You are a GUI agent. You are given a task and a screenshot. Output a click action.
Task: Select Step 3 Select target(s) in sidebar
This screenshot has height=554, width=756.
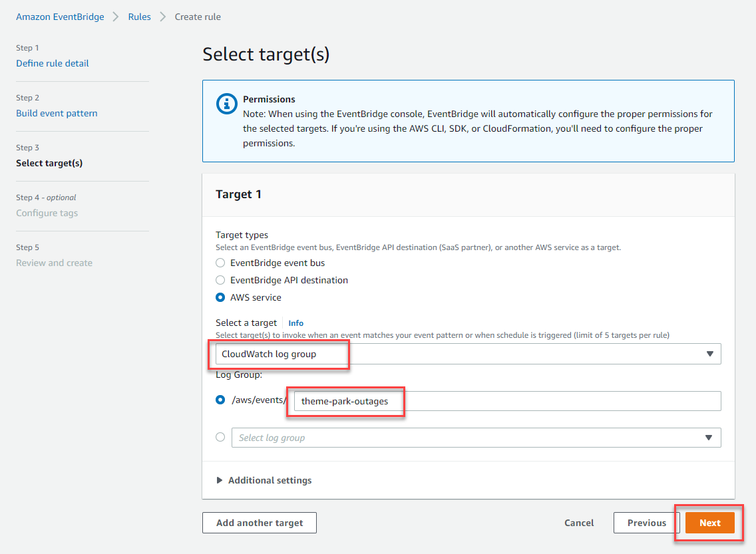coord(49,164)
